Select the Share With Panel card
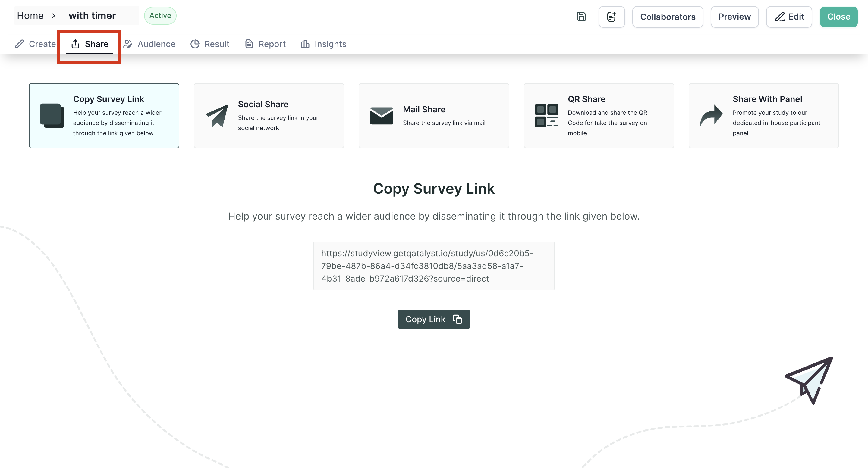 [763, 115]
